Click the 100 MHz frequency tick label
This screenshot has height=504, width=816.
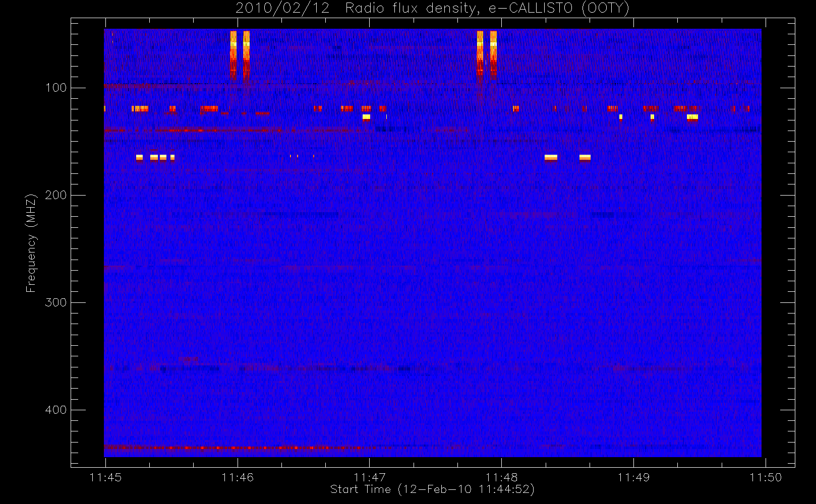tap(55, 88)
